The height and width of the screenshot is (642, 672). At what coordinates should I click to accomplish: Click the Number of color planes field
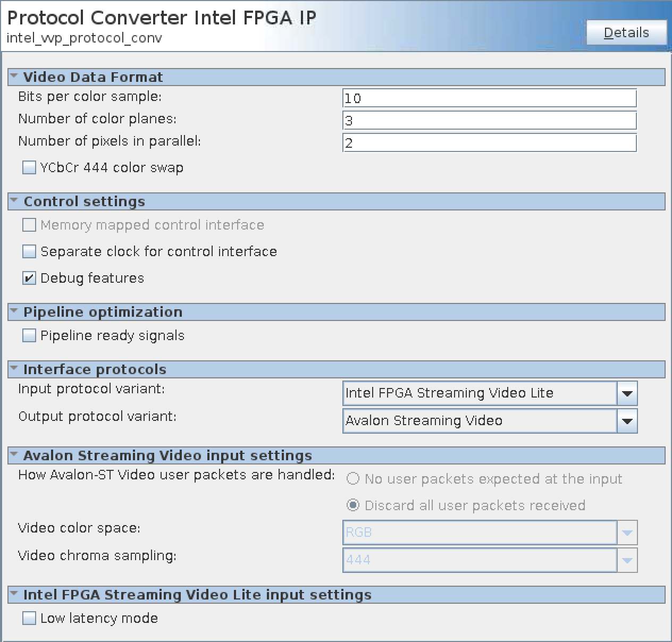click(x=489, y=121)
